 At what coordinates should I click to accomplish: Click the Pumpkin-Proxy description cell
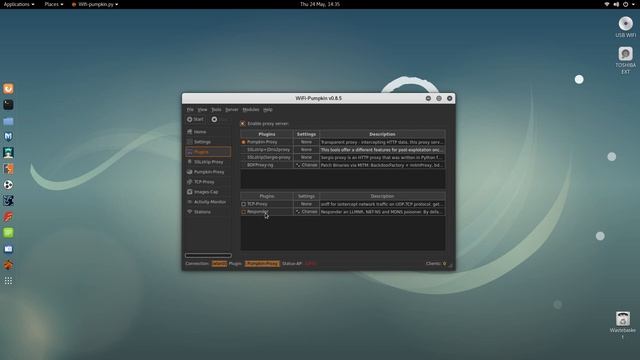382,142
